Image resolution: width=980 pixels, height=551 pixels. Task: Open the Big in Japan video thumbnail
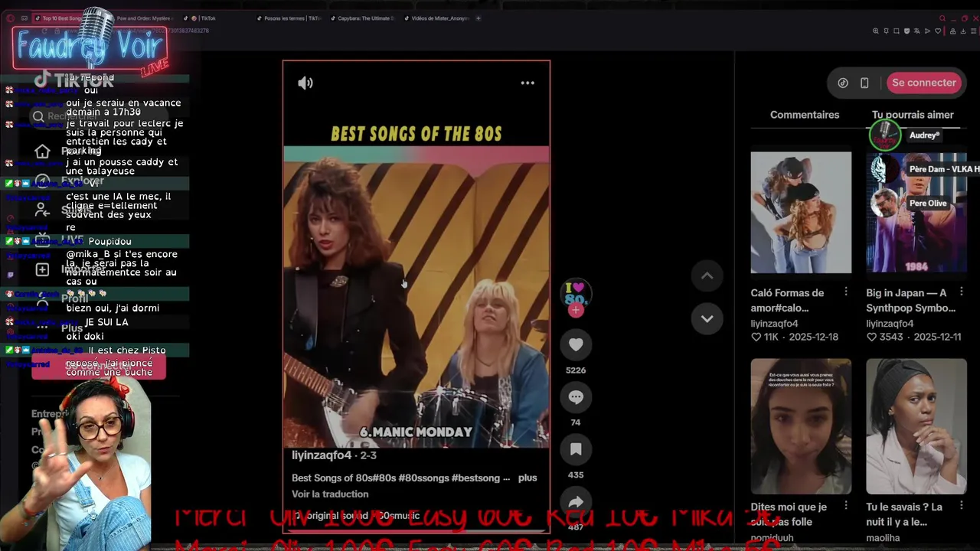(x=916, y=212)
